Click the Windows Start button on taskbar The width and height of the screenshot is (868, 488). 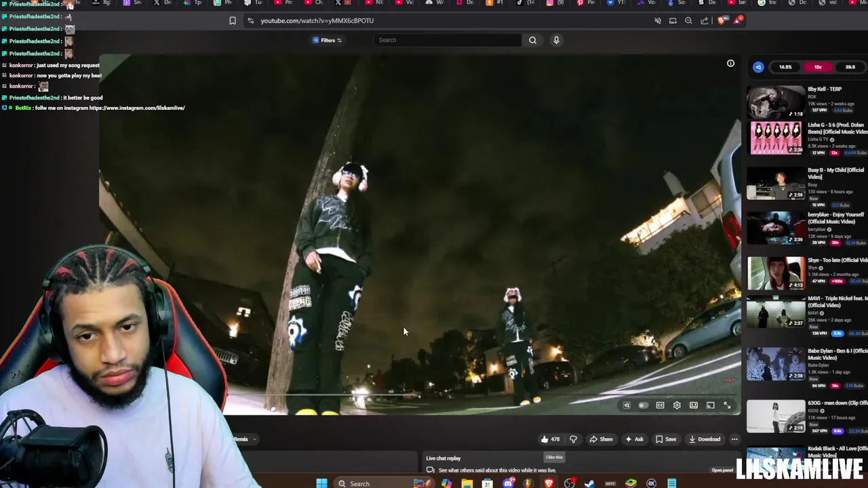coord(321,483)
